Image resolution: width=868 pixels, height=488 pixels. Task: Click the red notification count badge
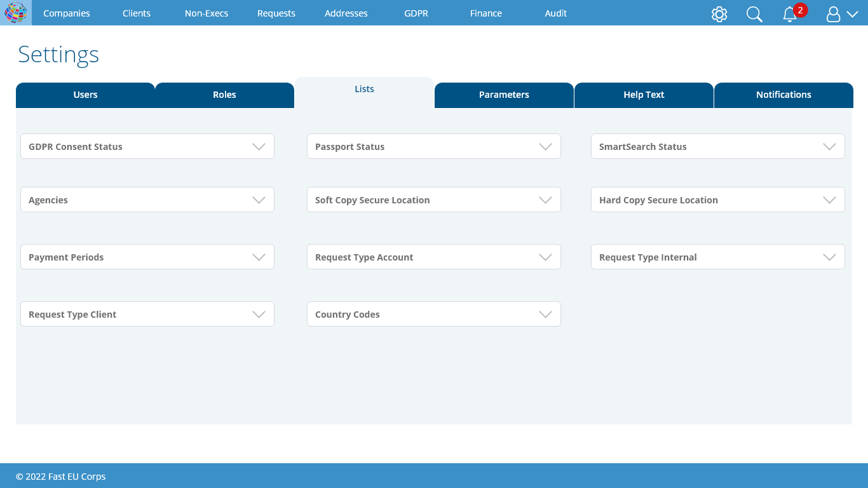(800, 10)
